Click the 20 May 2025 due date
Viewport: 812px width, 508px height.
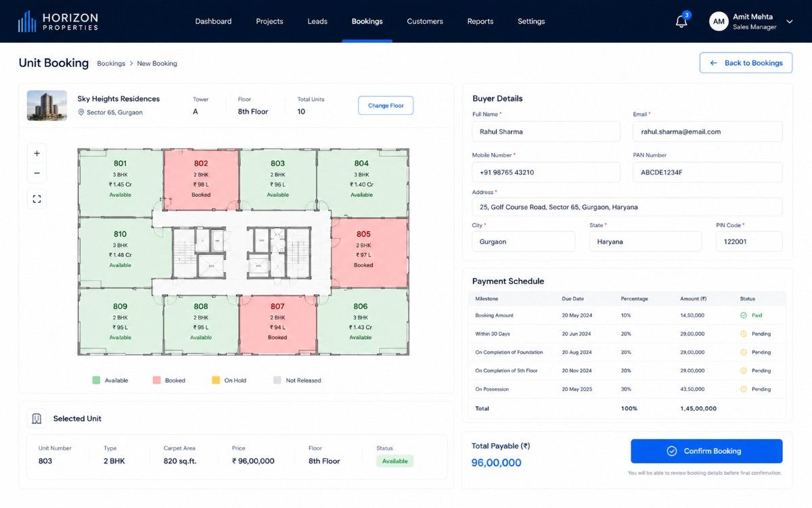[577, 389]
